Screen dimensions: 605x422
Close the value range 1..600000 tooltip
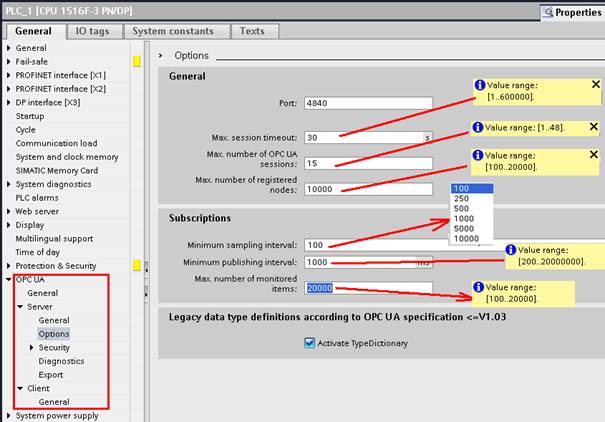[595, 85]
